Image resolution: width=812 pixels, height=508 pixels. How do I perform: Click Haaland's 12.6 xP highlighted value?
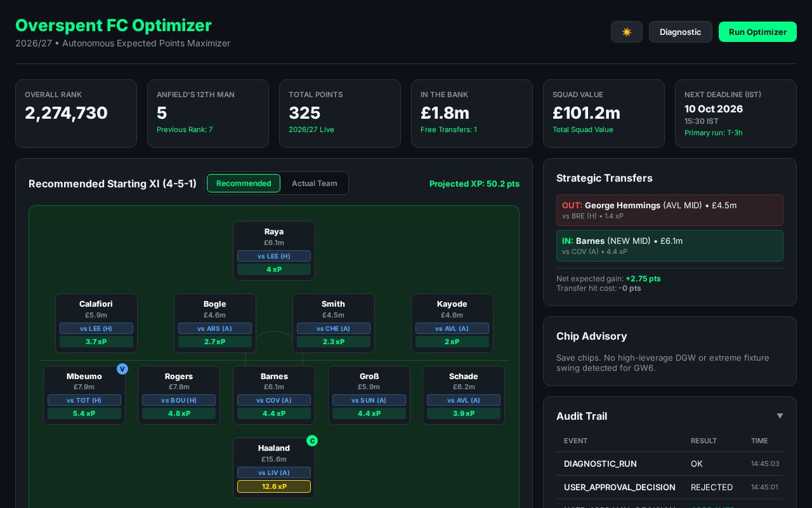274,486
